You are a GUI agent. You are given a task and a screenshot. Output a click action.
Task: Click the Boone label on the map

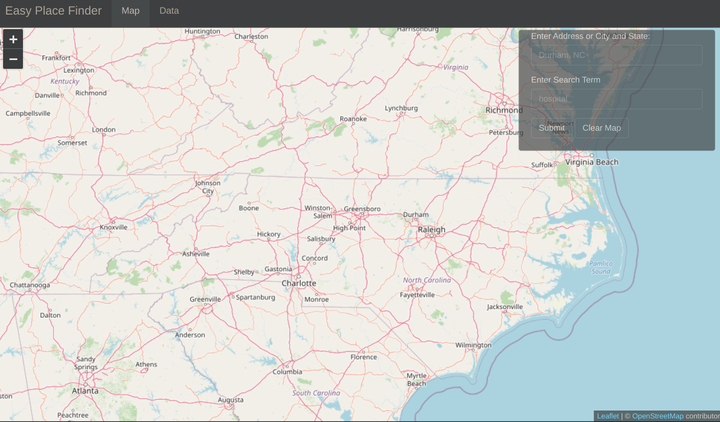[x=249, y=208]
